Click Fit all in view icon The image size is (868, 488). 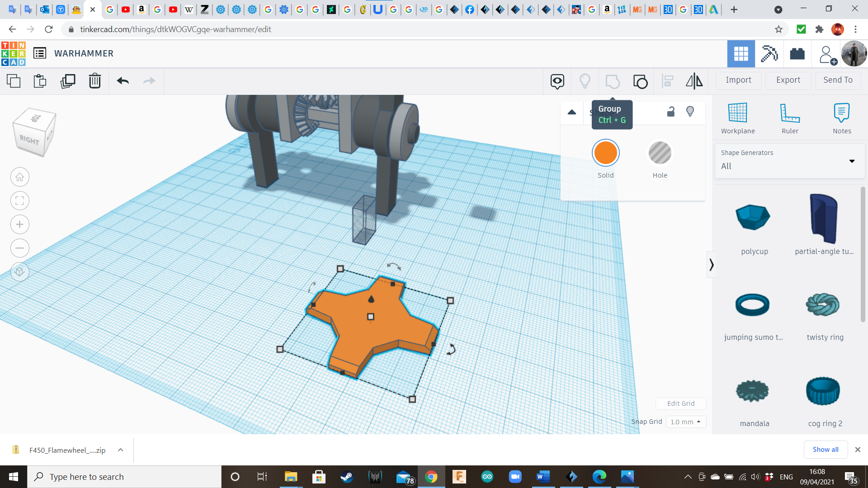coord(20,201)
